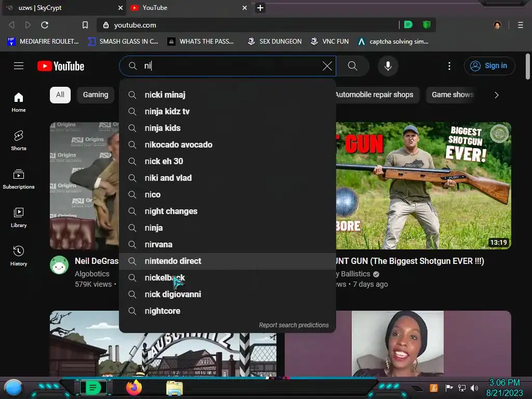The image size is (532, 399).
Task: Open Firefox from the taskbar
Action: pos(134,388)
